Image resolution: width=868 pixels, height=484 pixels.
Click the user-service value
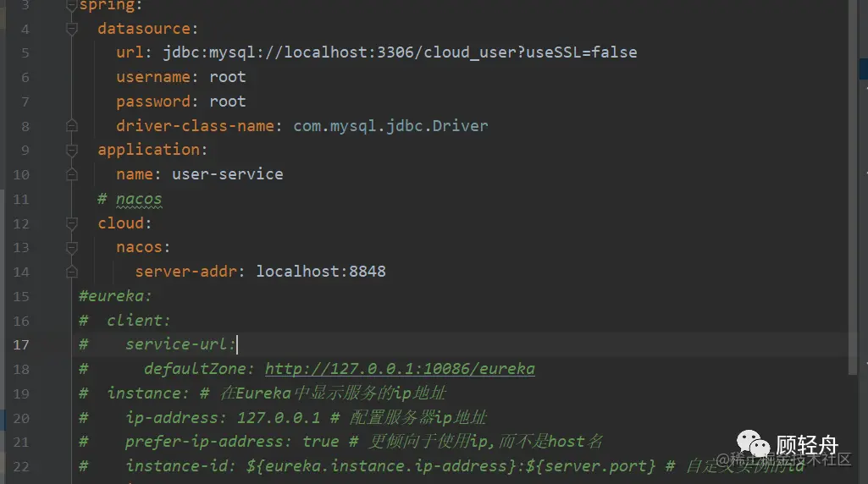[x=228, y=174]
